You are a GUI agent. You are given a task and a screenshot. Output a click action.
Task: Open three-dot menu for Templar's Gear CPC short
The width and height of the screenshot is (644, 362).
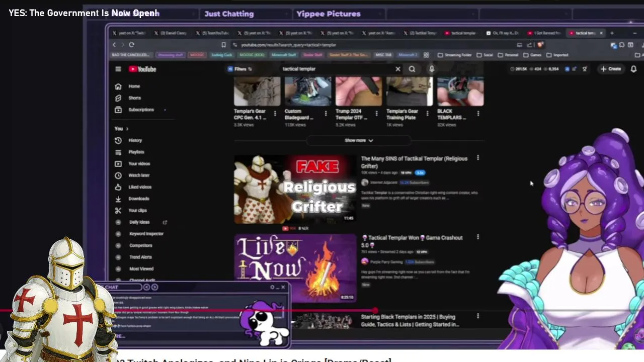coord(275,114)
